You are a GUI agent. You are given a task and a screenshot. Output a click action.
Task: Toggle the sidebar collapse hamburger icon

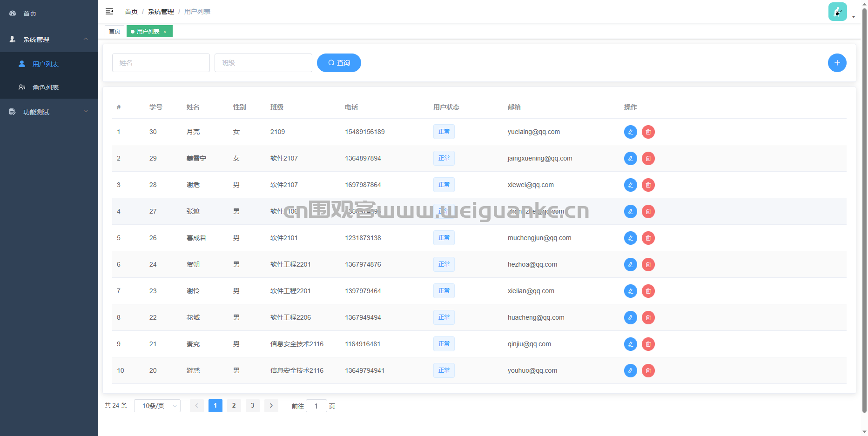pyautogui.click(x=109, y=11)
